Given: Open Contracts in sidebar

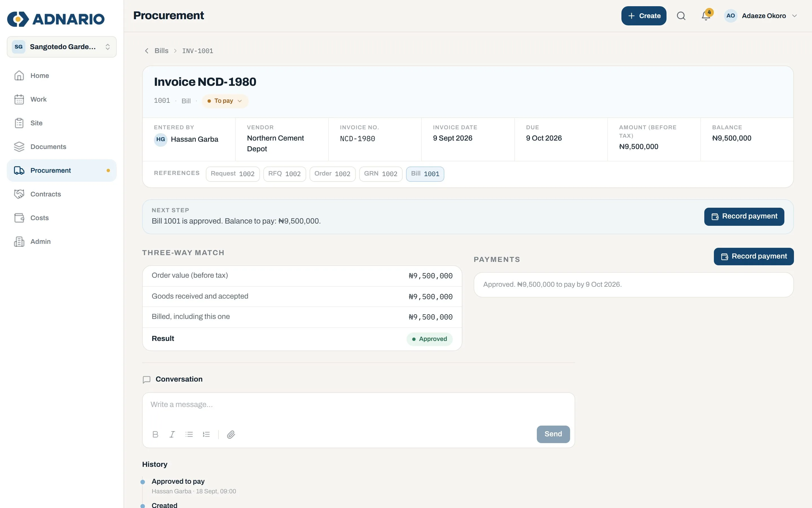Looking at the screenshot, I should click(62, 194).
